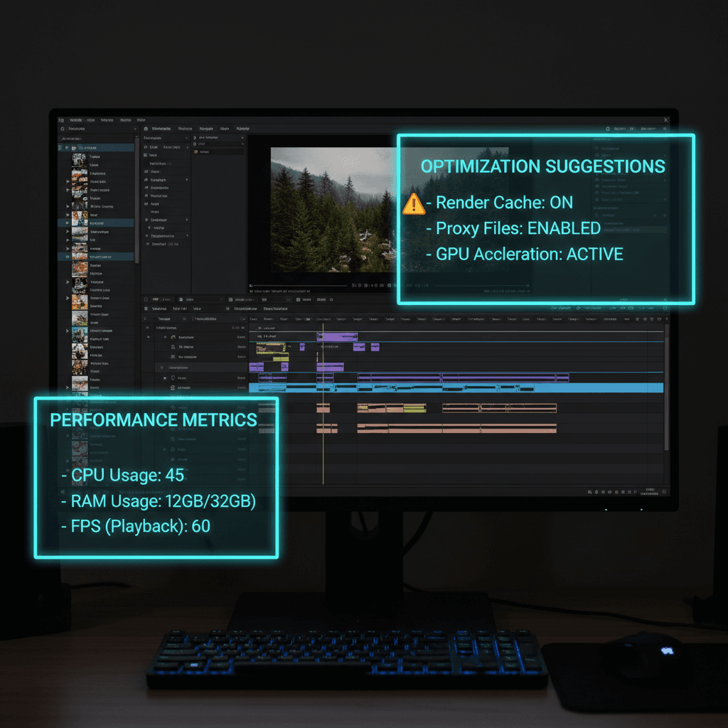Select the 'GPU Accleration: ACTIVE' line
728x728 pixels.
pos(525,255)
